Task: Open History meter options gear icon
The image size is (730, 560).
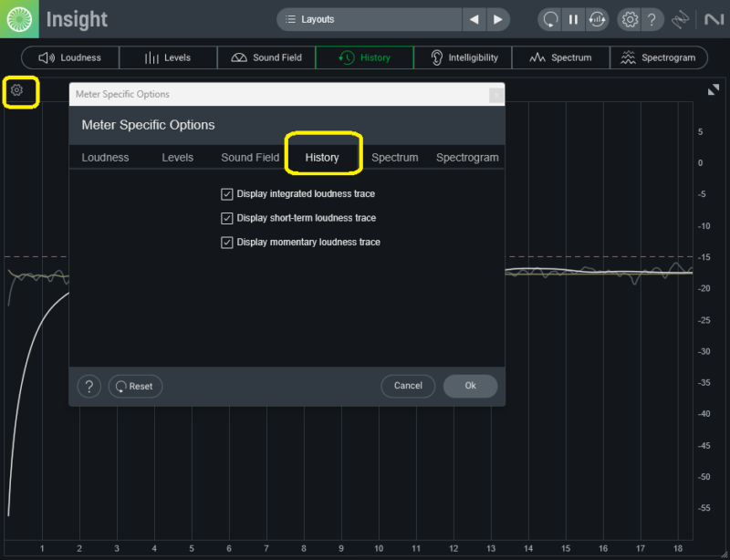Action: click(x=17, y=90)
